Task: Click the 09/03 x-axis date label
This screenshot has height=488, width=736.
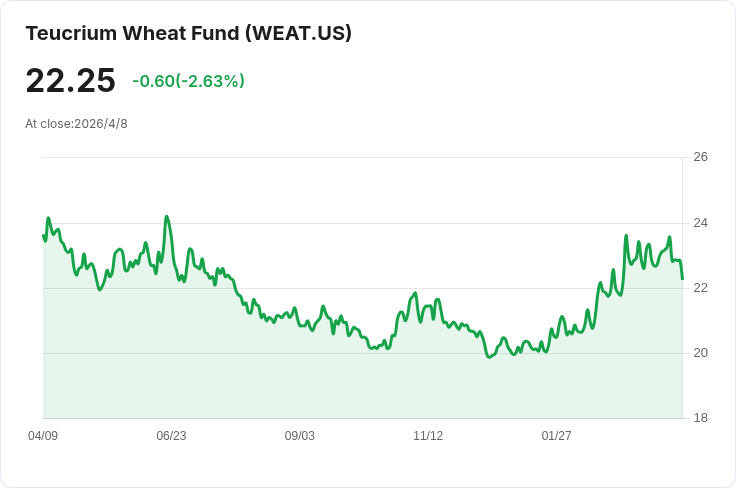Action: pos(299,436)
